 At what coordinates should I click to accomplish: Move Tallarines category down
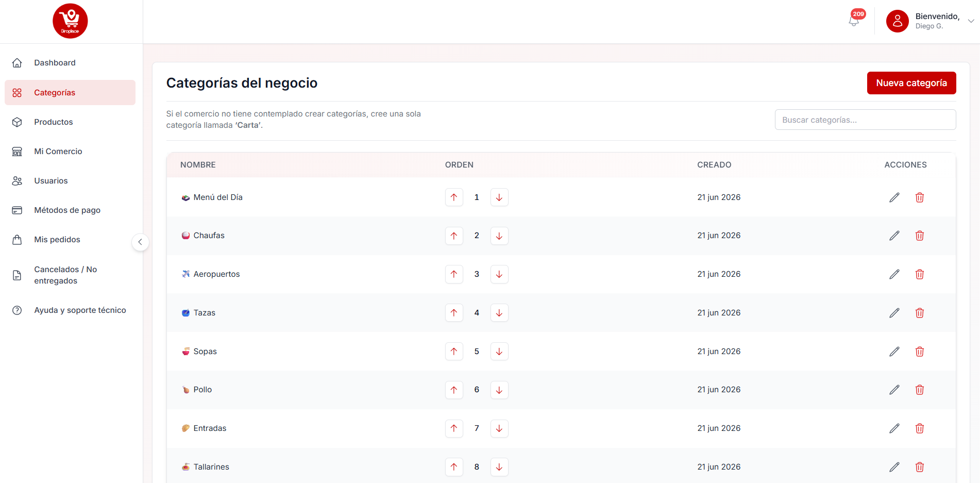[x=499, y=467]
